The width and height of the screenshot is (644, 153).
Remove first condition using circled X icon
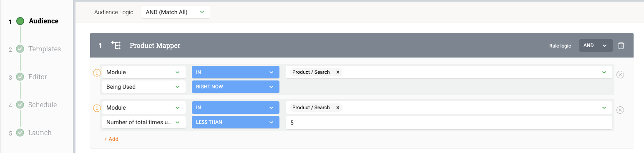620,75
